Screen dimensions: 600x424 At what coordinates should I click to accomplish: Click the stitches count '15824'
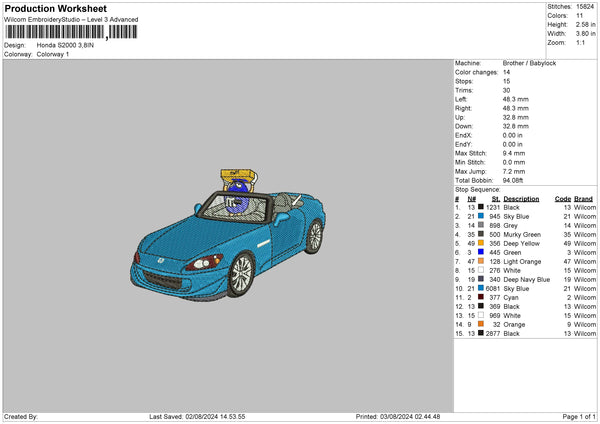tap(585, 7)
